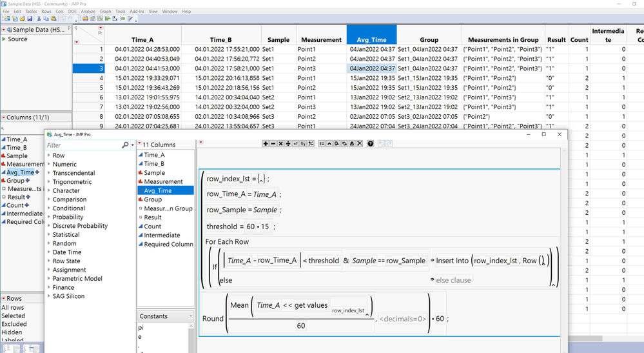The width and height of the screenshot is (644, 353).
Task: Click the red triangle next to Rows panel
Action: (x=4, y=299)
